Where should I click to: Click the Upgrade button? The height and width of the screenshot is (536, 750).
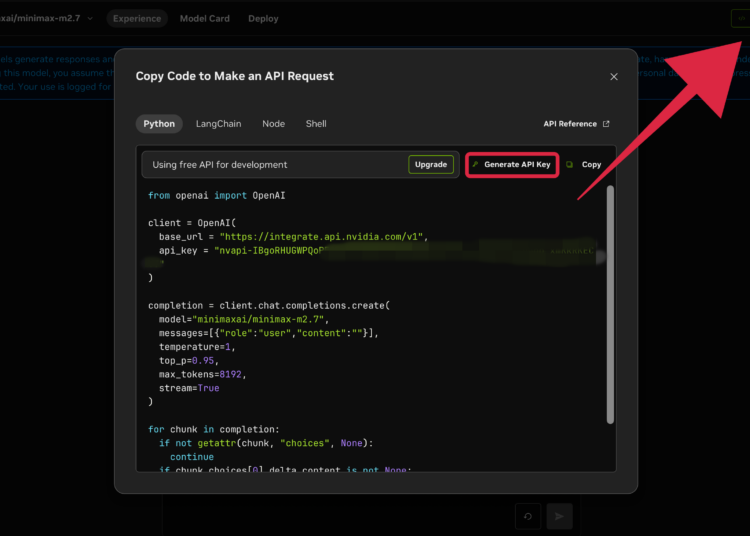coord(430,164)
